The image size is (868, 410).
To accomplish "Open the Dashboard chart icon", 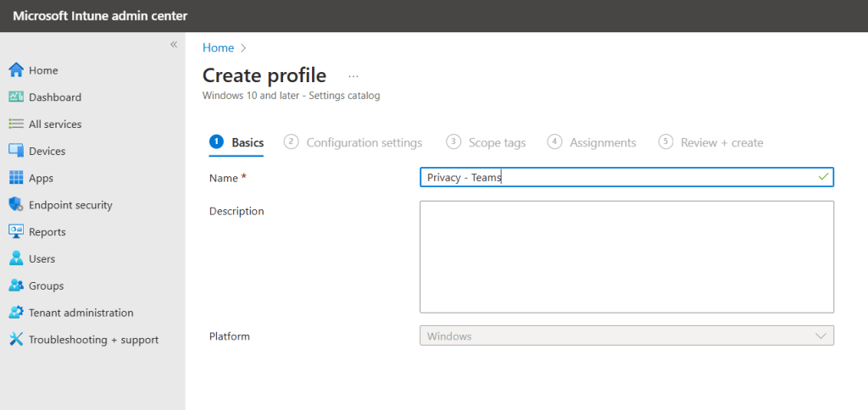I will click(15, 97).
